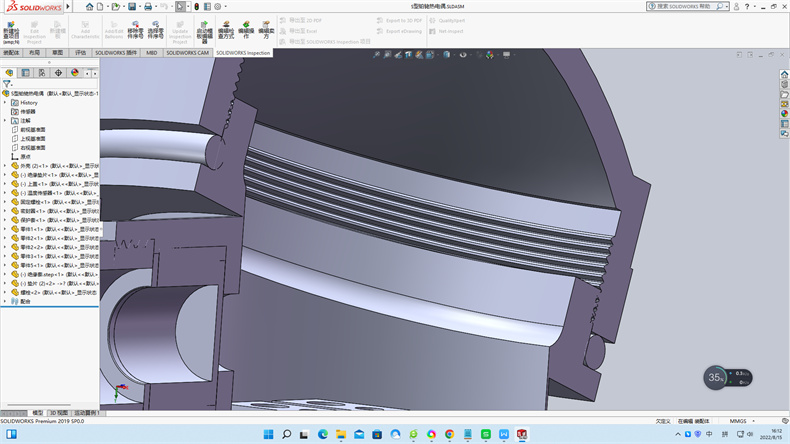Click the tree filter funnel icon
This screenshot has width=790, height=444.
(7, 84)
